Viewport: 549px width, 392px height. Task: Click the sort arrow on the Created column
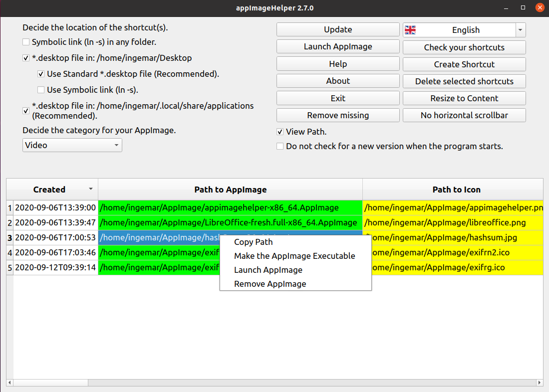coord(91,189)
